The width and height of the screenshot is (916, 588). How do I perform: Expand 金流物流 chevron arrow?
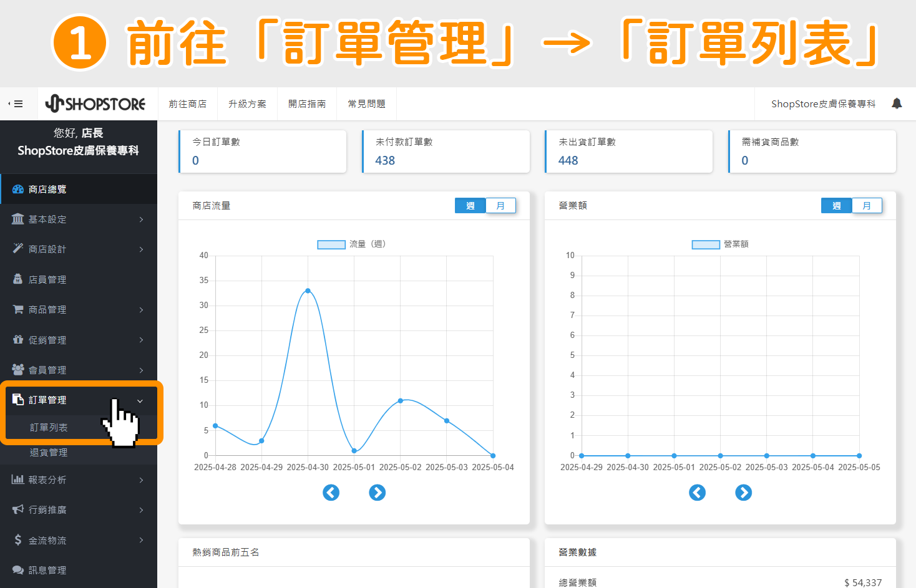142,540
